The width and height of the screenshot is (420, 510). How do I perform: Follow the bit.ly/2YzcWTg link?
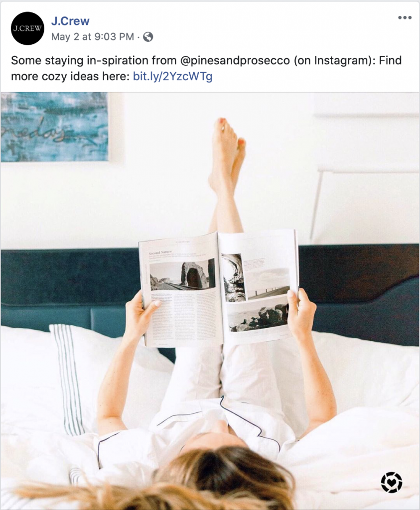point(173,76)
